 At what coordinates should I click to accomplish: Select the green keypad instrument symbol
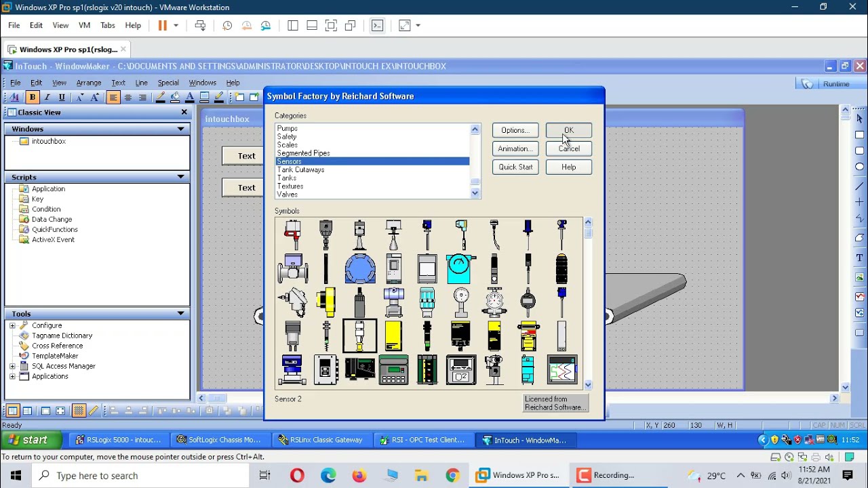tap(393, 370)
